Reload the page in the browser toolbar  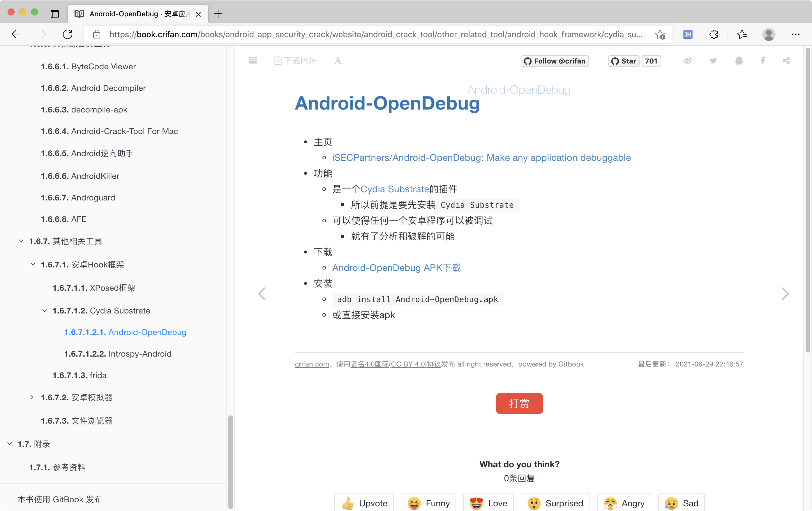(x=68, y=34)
